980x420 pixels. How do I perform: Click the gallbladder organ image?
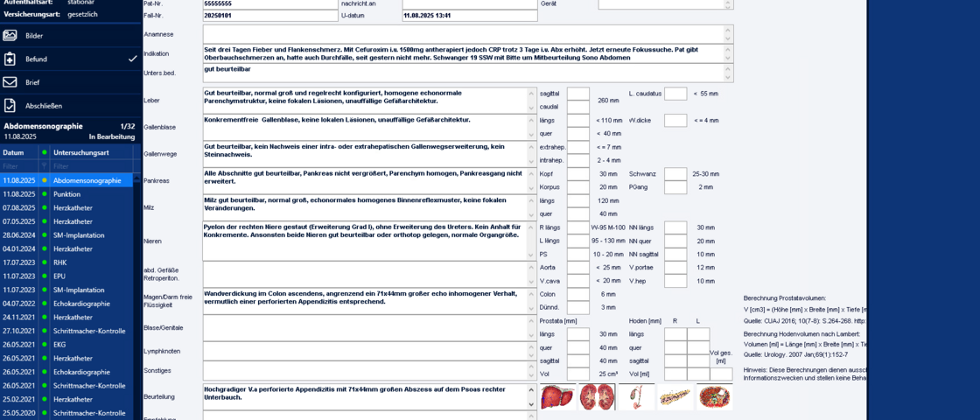tap(636, 397)
